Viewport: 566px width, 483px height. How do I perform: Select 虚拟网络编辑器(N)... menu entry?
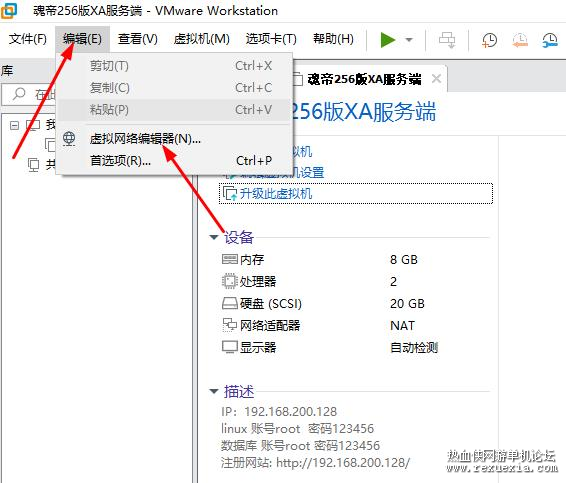point(145,139)
